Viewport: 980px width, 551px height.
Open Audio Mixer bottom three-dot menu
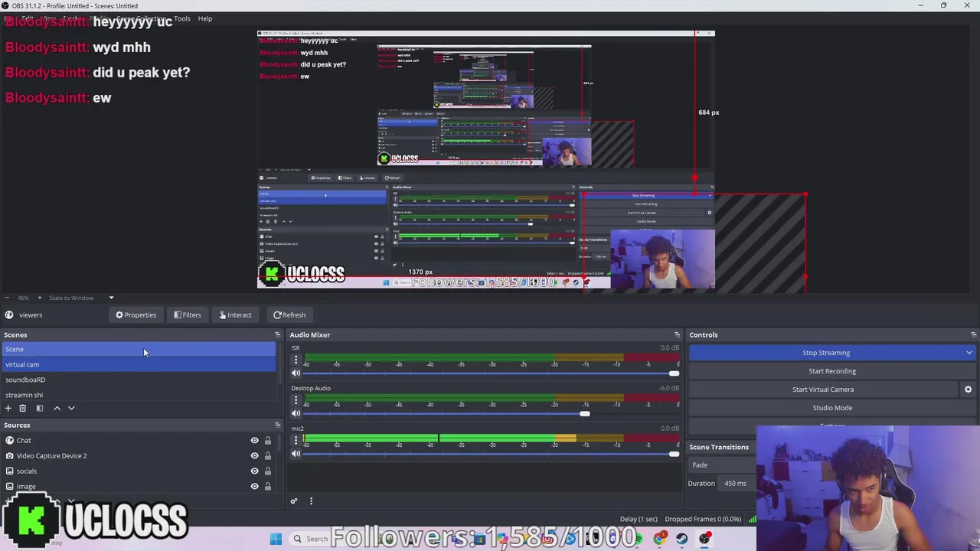click(x=311, y=501)
